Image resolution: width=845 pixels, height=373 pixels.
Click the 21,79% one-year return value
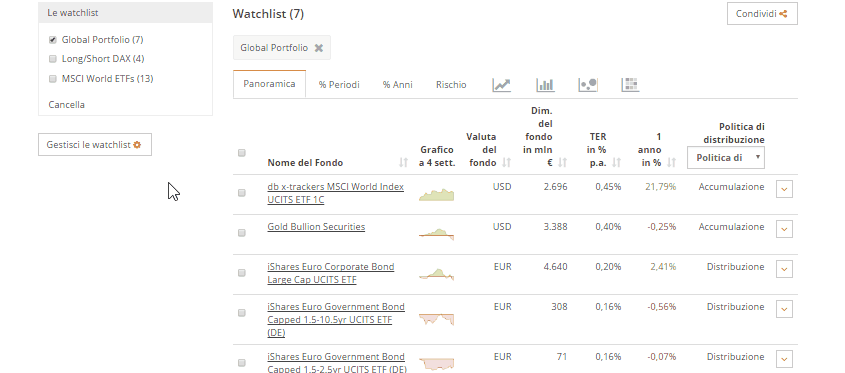pyautogui.click(x=660, y=187)
